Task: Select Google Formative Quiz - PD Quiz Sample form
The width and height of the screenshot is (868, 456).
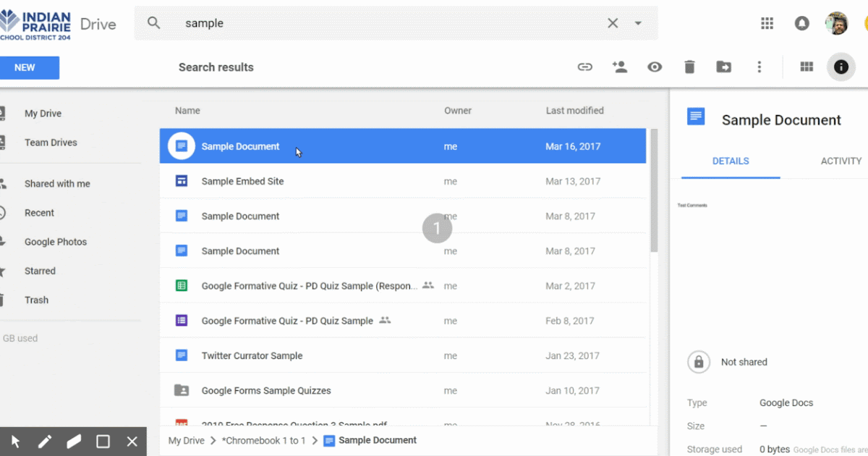Action: [x=403, y=321]
